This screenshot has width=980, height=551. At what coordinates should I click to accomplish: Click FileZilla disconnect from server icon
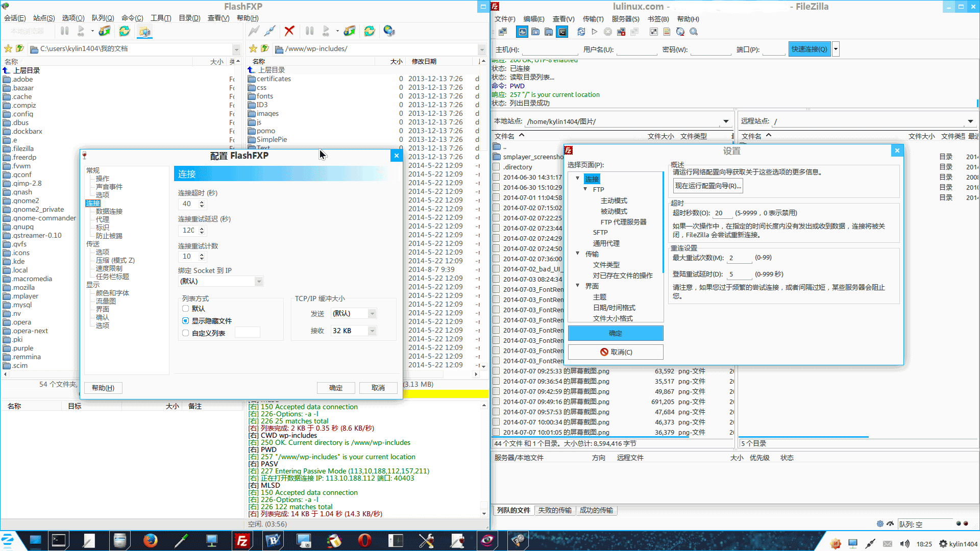point(621,32)
